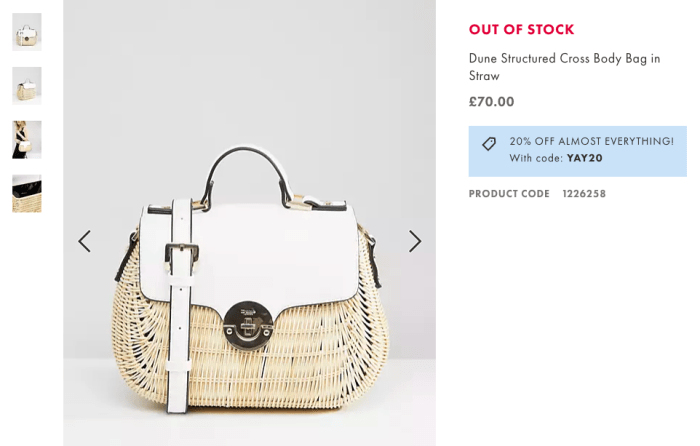Click the gold turn-lock clasp on the bag
Image resolution: width=700 pixels, height=446 pixels.
click(248, 325)
